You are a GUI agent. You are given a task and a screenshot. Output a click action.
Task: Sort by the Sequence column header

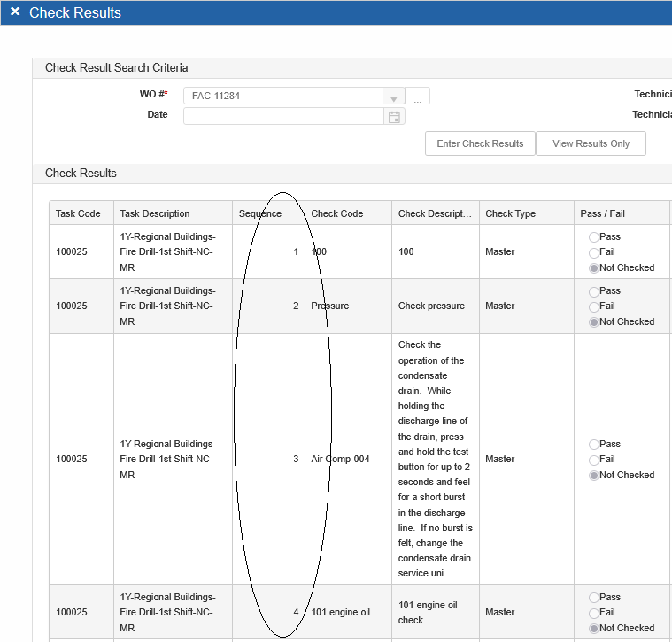tap(260, 213)
